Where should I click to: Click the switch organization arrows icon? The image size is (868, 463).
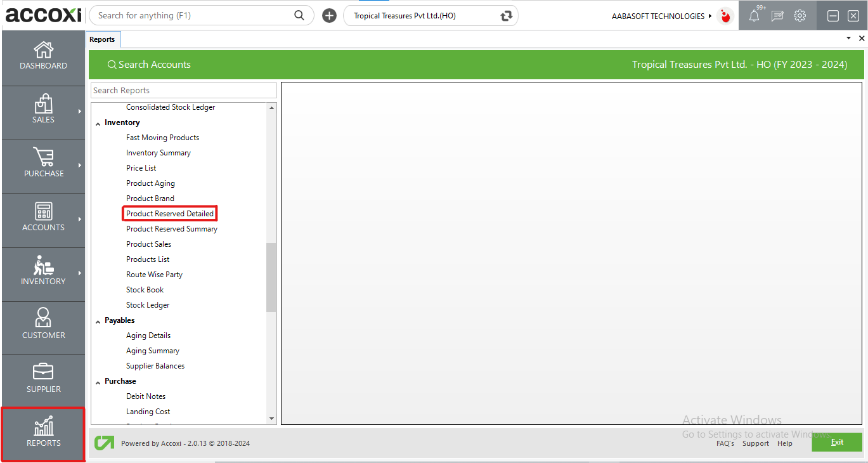click(x=506, y=16)
